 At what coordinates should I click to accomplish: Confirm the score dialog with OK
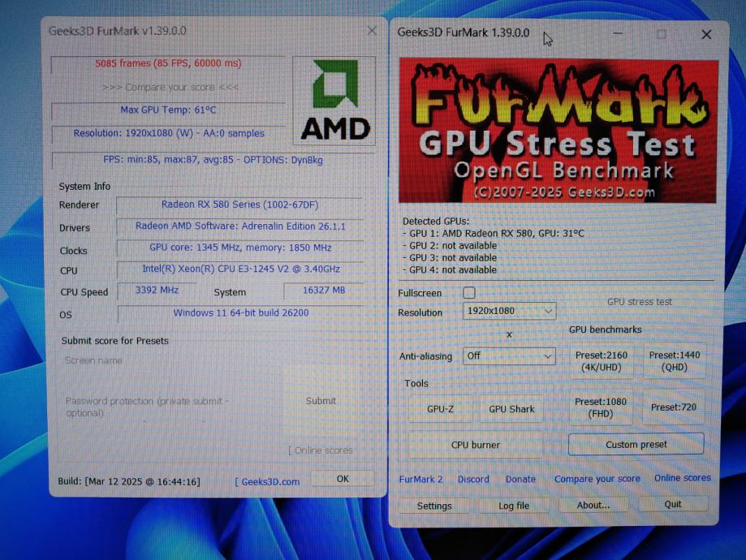click(343, 479)
